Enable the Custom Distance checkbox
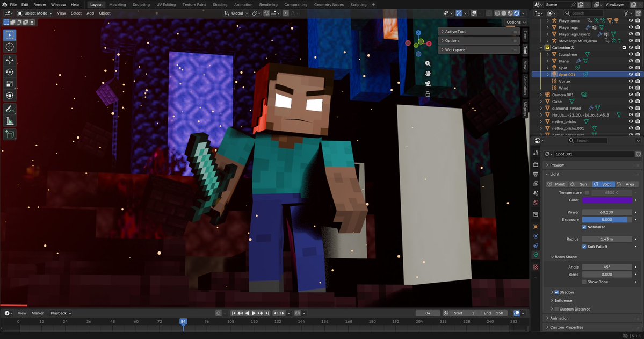 (556, 309)
